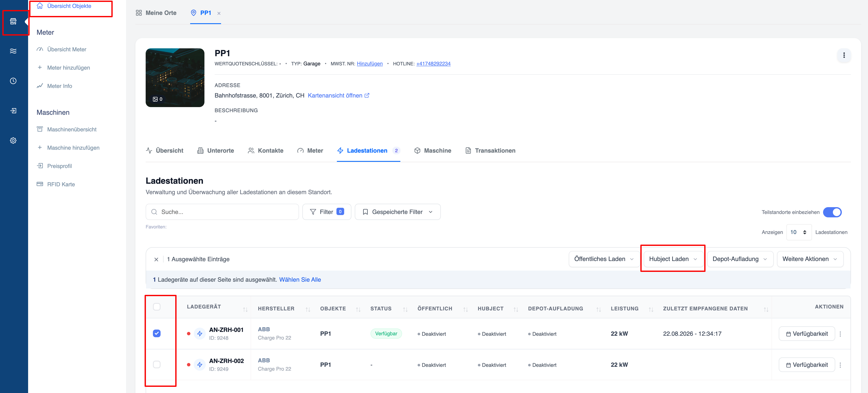Click the lightning icon for AN-ZRH-001
The width and height of the screenshot is (868, 393).
pos(200,334)
